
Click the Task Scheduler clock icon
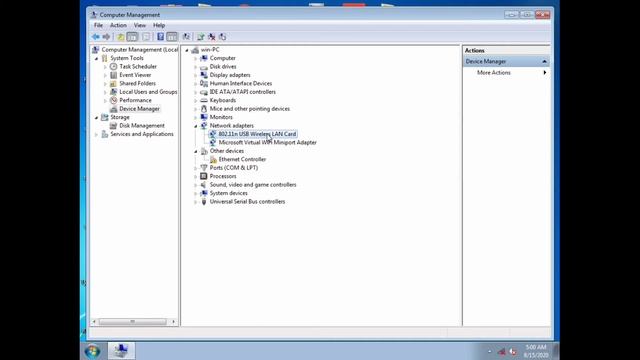113,67
